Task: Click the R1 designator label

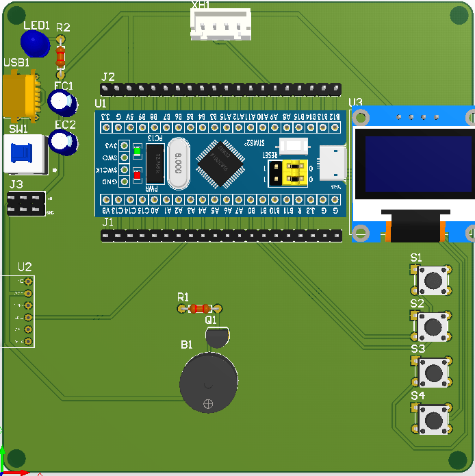Action: coord(183,297)
